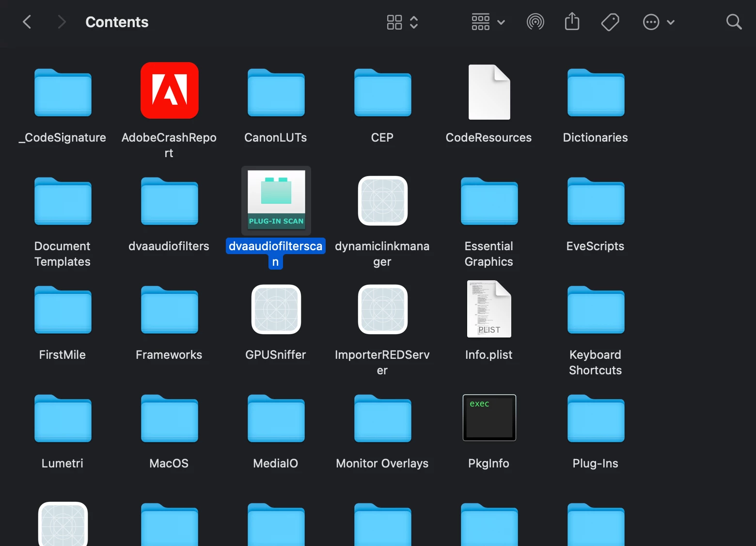This screenshot has width=756, height=546.
Task: Select the CodeResources file icon
Action: click(489, 92)
